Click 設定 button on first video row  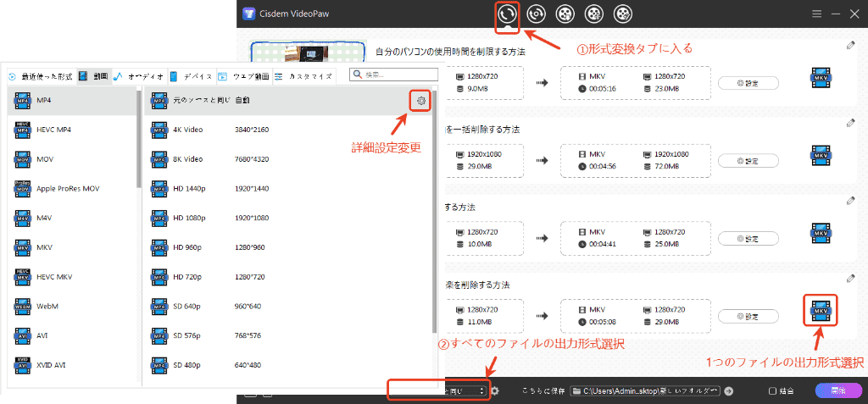pyautogui.click(x=748, y=82)
